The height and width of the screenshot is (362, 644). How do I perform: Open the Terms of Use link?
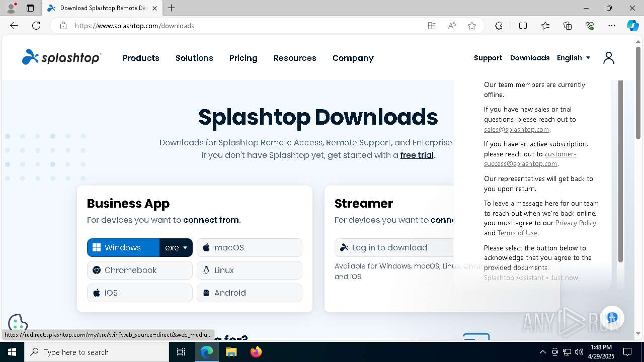pos(517,233)
